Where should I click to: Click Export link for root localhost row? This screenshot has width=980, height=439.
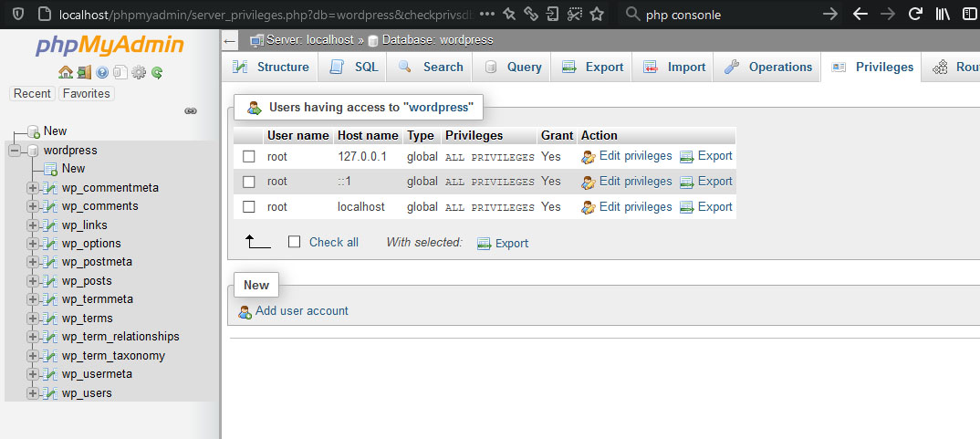click(x=715, y=207)
